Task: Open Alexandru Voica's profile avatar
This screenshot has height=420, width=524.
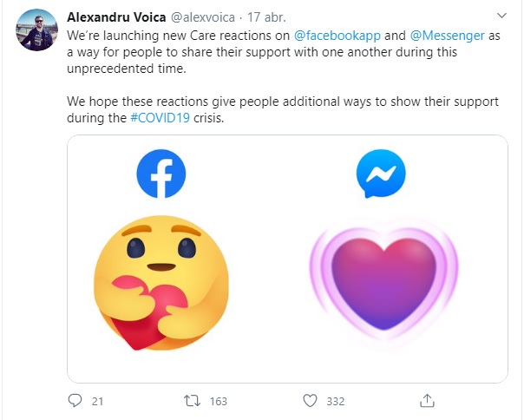Action: tap(34, 31)
